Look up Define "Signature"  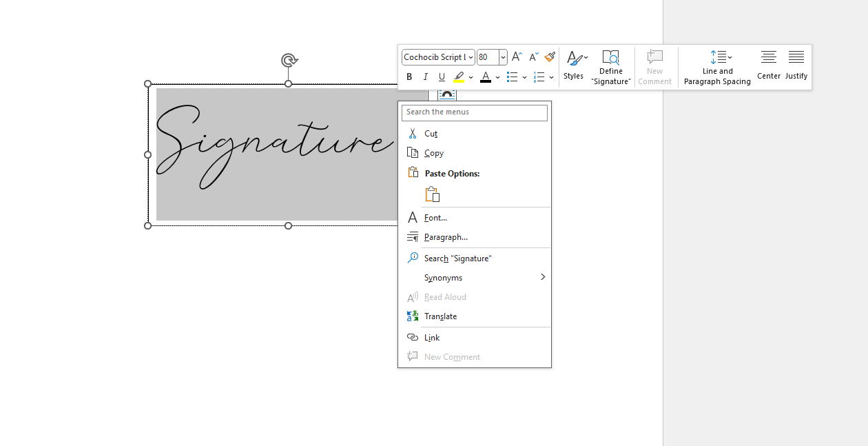pos(610,66)
